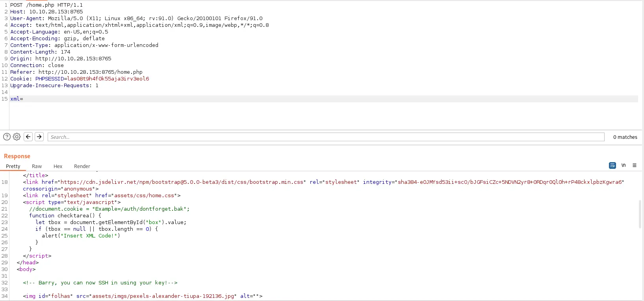Open the search help icon

click(7, 137)
